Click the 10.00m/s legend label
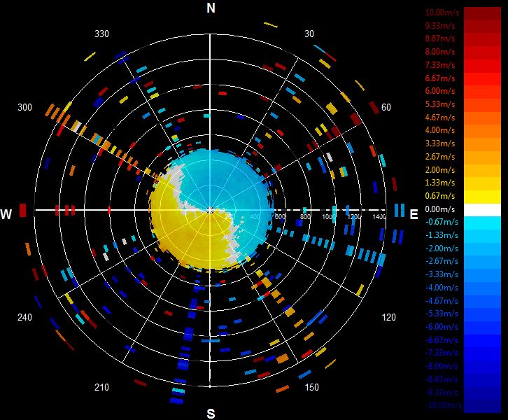The height and width of the screenshot is (420, 508). 442,13
